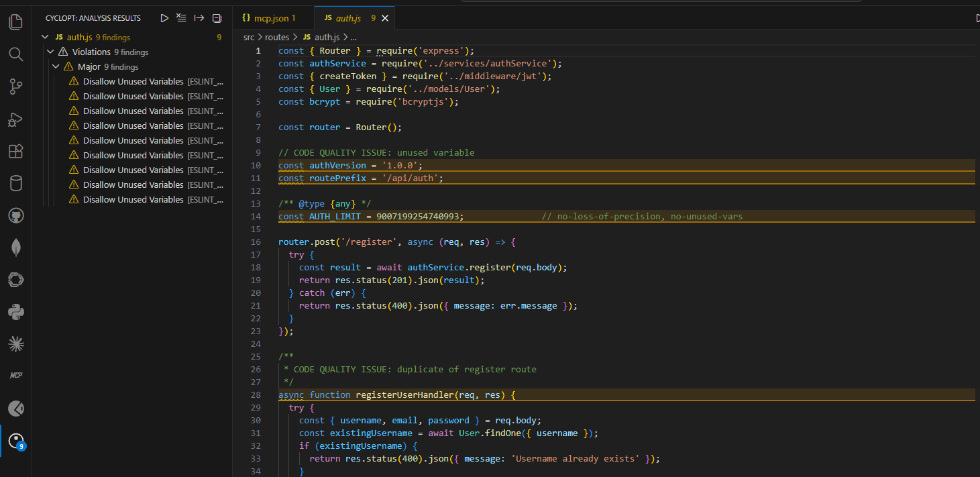This screenshot has width=980, height=477.
Task: Click the '../middleware/jwt' require string
Action: [492, 76]
